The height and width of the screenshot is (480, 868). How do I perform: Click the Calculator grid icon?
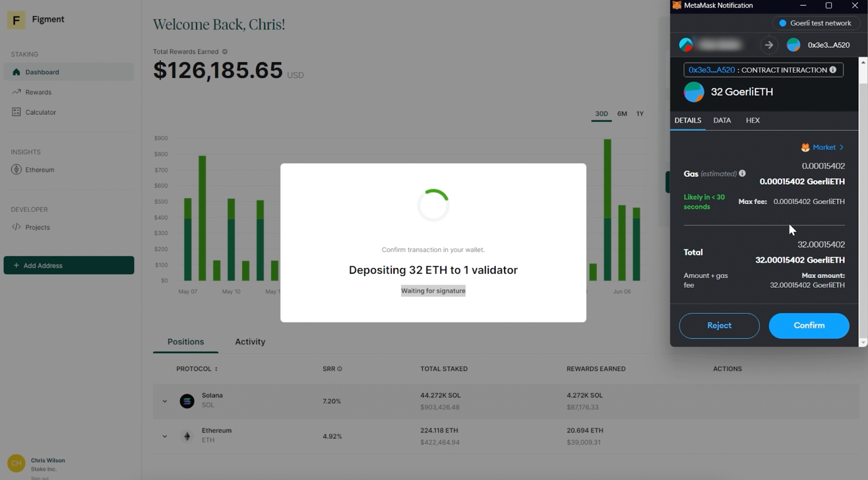click(16, 112)
